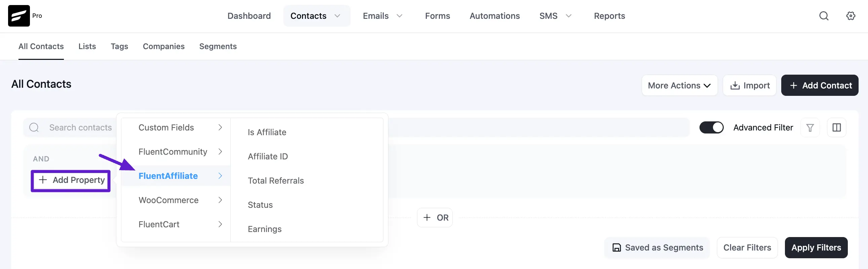Screen dimensions: 868x269
Task: Open Automations section
Action: [x=494, y=16]
